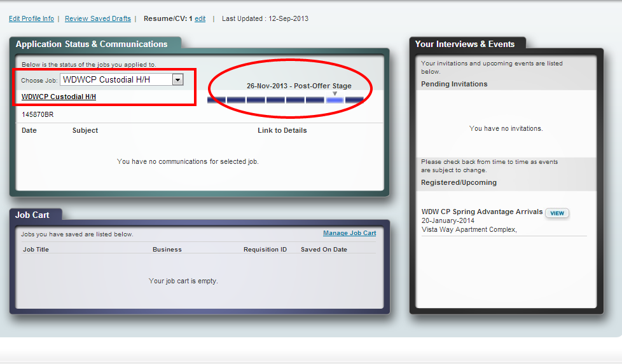Viewport: 622px width, 364px height.
Task: Click the WDW CP Spring Advantage Arrivals title
Action: [x=482, y=212]
